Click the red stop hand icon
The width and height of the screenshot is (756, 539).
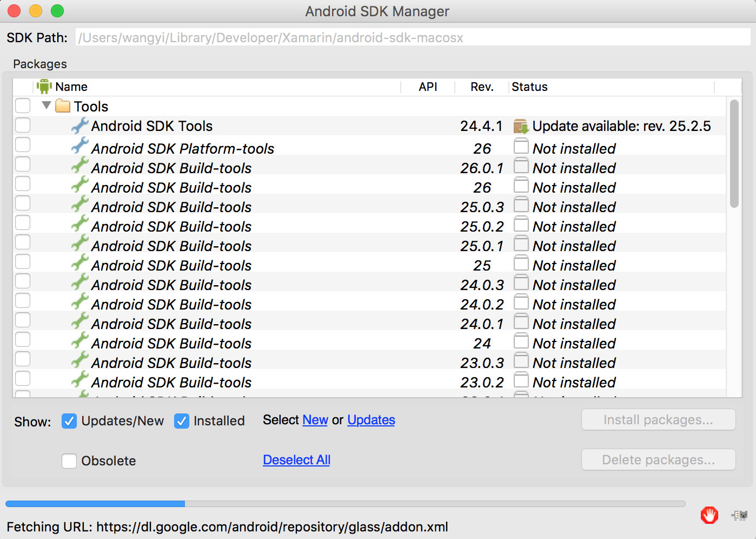click(x=709, y=515)
